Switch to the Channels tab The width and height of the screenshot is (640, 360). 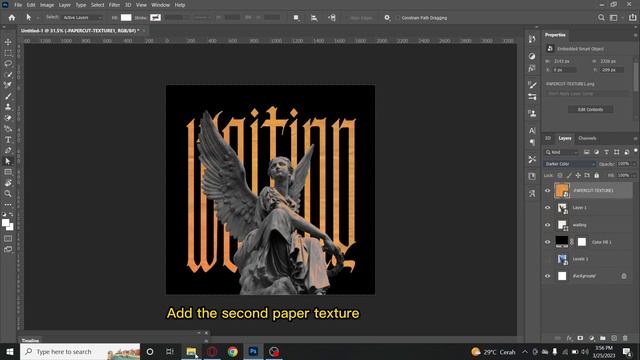[x=587, y=138]
